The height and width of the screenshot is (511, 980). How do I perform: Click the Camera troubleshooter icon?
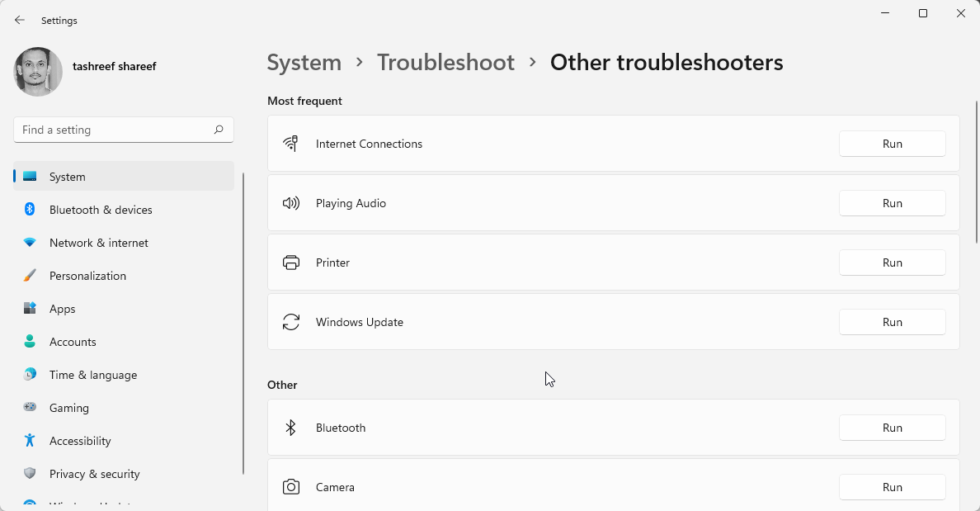291,487
